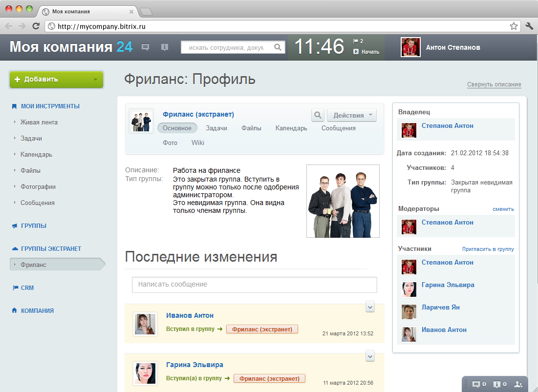The image size is (538, 392).
Task: Switch to the Задачи tab
Action: pyautogui.click(x=216, y=128)
